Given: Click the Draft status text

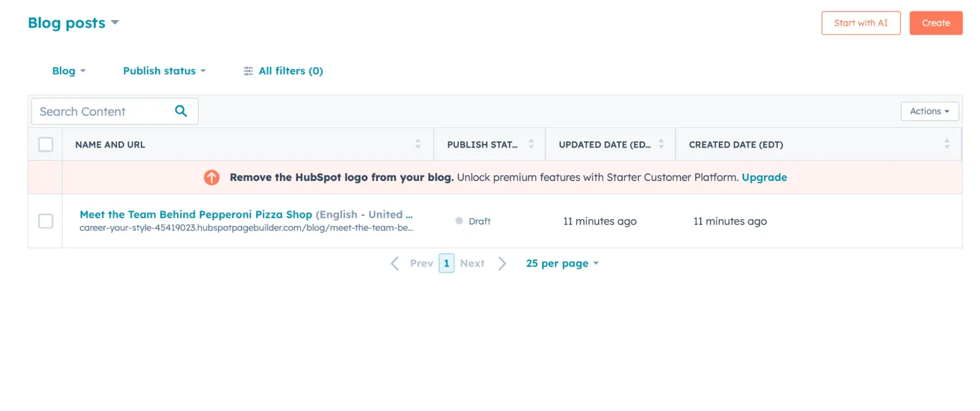Looking at the screenshot, I should [479, 221].
